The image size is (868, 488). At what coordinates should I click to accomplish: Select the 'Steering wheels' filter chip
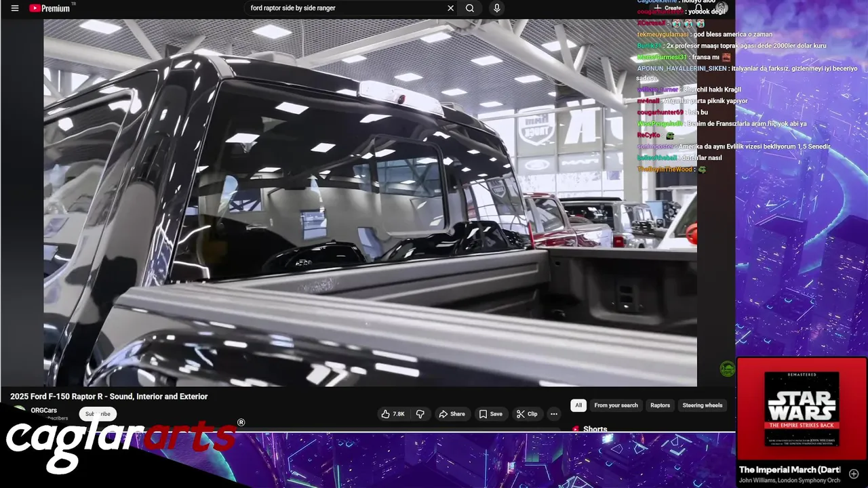(x=702, y=405)
